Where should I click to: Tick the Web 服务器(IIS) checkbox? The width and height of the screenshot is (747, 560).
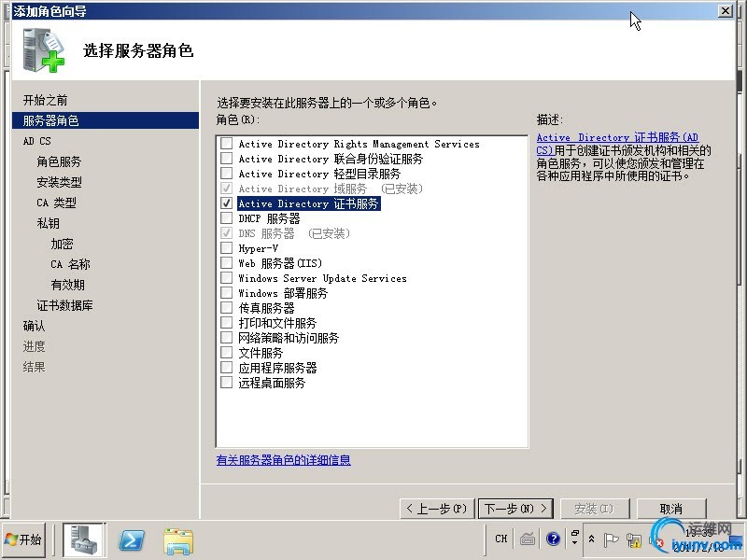227,262
